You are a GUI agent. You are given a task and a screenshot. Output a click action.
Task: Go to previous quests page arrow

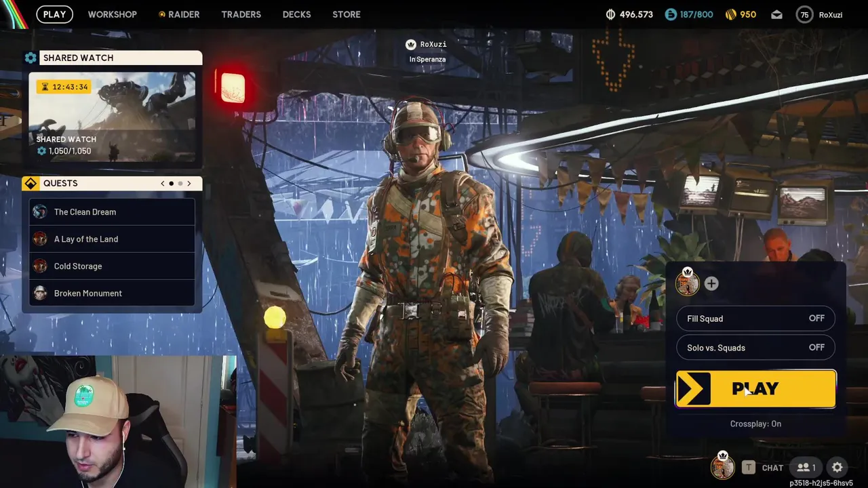(x=163, y=184)
